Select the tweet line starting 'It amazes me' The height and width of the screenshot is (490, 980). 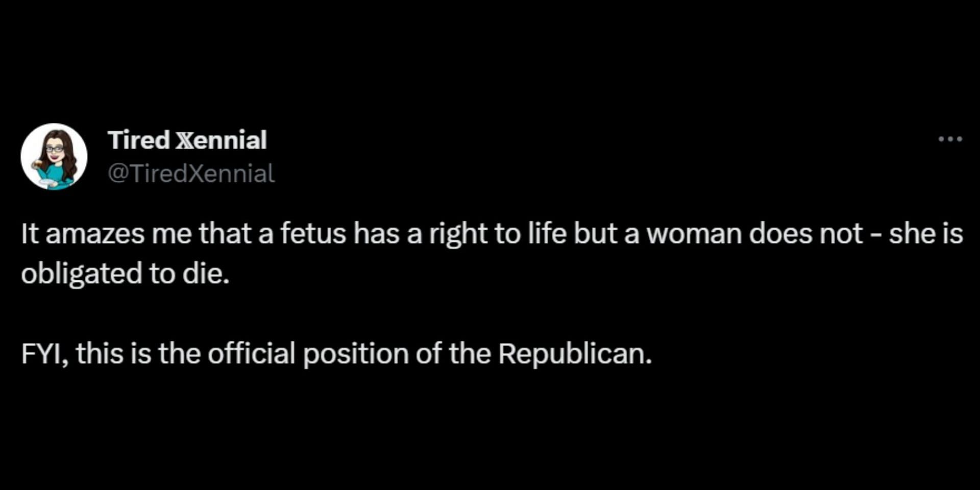(492, 234)
